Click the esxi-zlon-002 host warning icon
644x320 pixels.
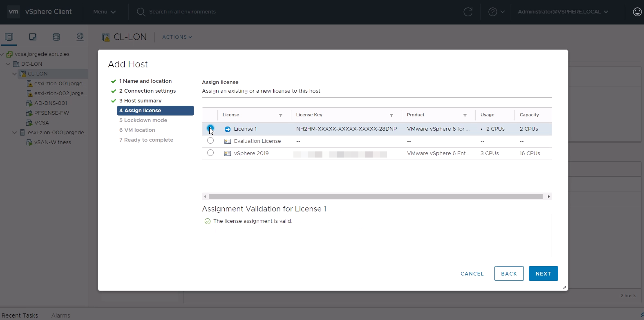[29, 93]
